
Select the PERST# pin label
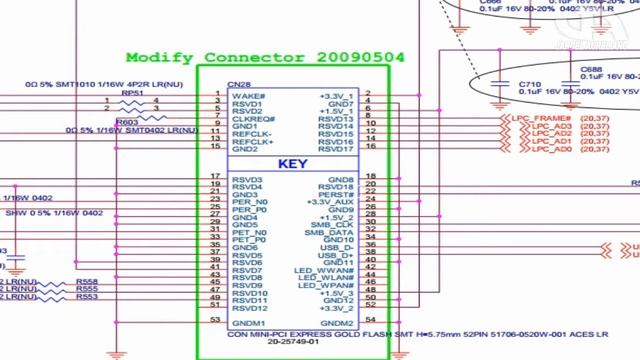336,195
